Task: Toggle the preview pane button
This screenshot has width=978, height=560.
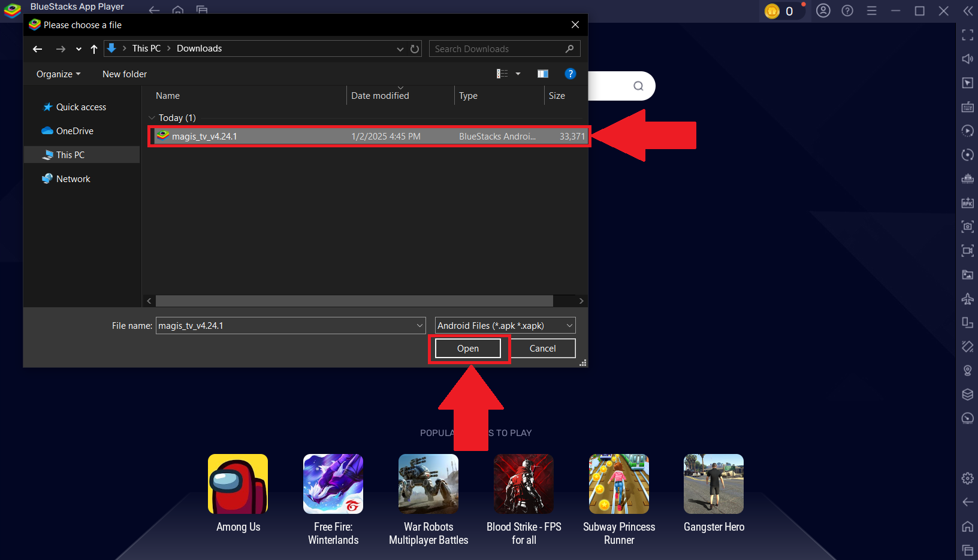Action: click(x=543, y=74)
